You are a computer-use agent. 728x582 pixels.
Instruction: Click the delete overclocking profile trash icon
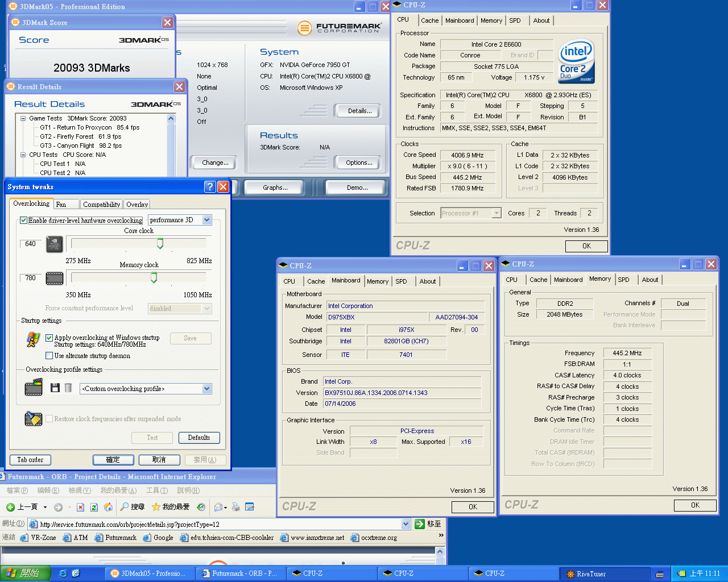[x=68, y=388]
